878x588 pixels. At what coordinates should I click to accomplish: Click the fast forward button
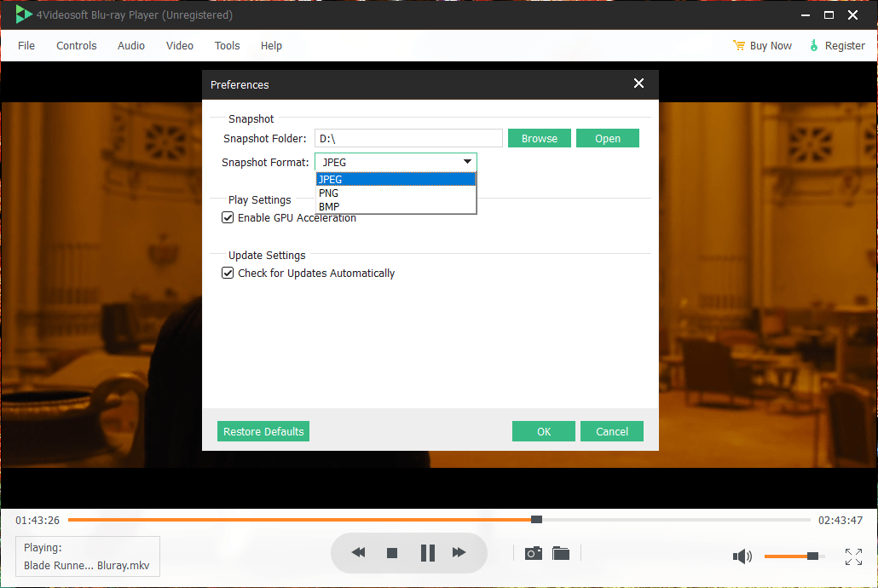coord(459,553)
